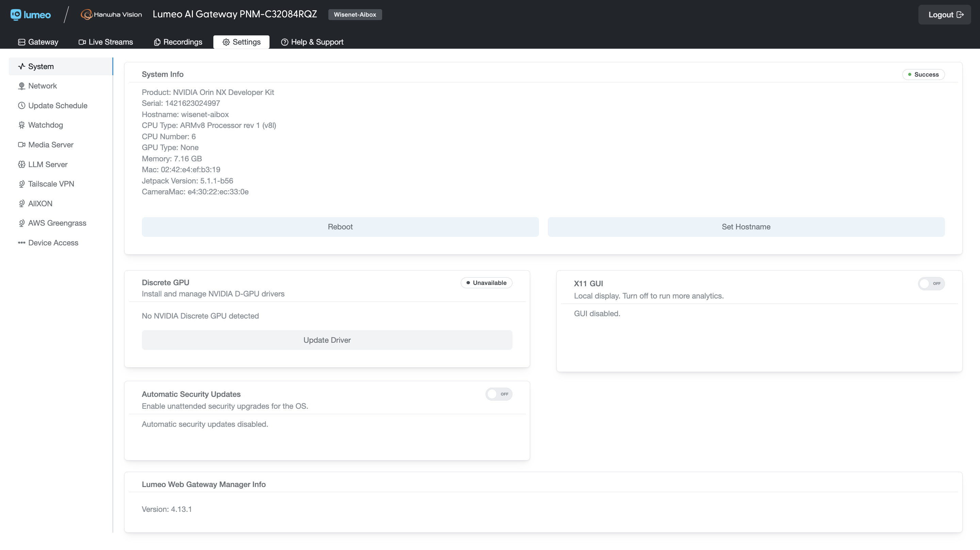This screenshot has height=550, width=980.
Task: Enable Automatic Security Updates toggle
Action: (x=499, y=394)
